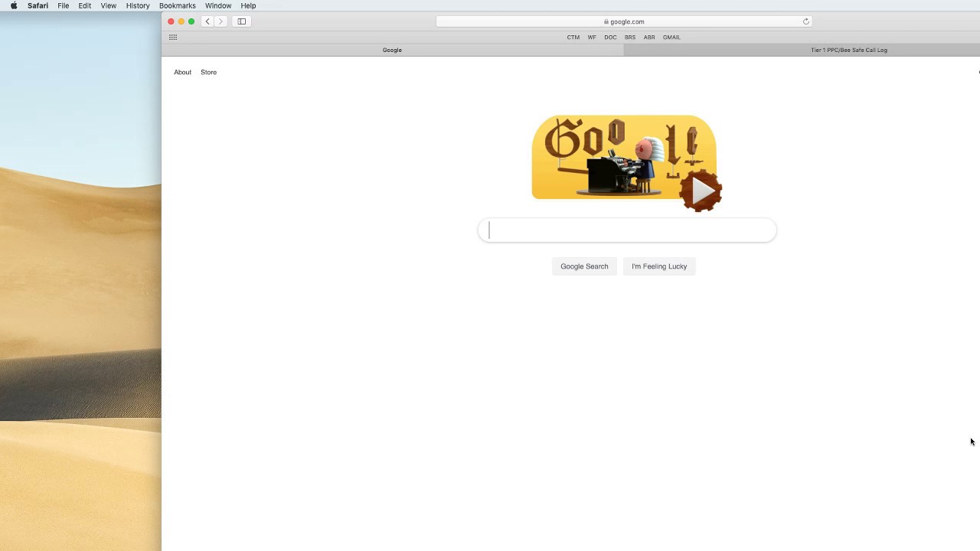Open the Apple menu
This screenshot has height=551, width=980.
pyautogui.click(x=14, y=5)
